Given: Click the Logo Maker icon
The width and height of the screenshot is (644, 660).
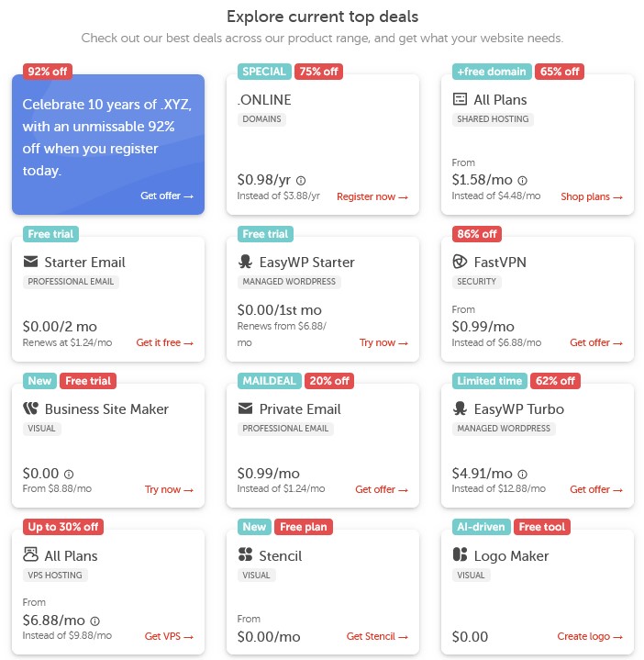Looking at the screenshot, I should [x=460, y=554].
